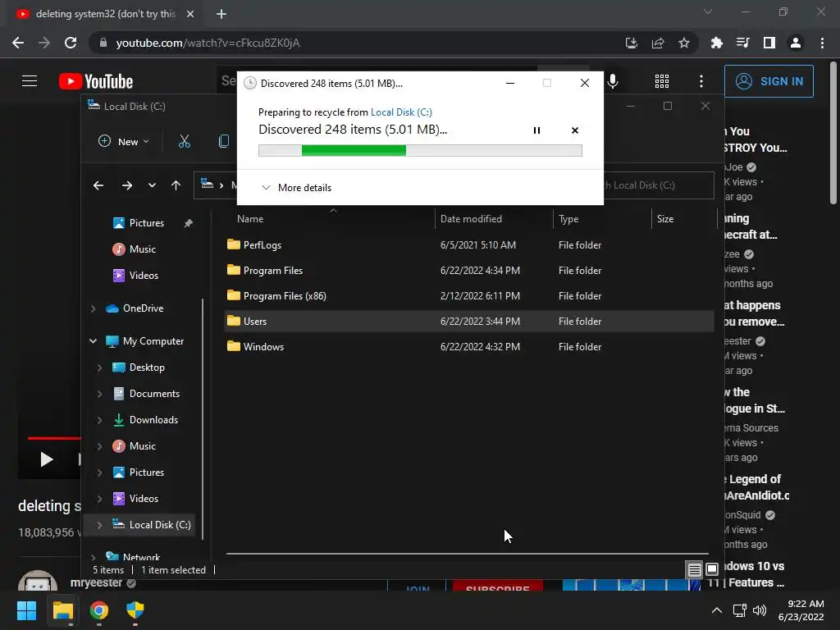The image size is (840, 630).
Task: Select the Windows folder
Action: coord(468,347)
